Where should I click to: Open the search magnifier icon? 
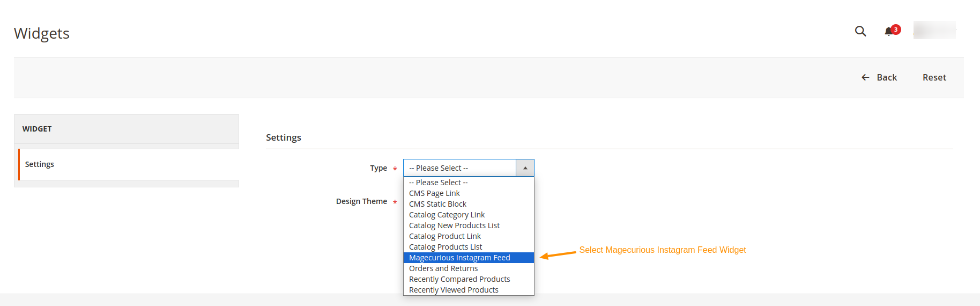(860, 31)
